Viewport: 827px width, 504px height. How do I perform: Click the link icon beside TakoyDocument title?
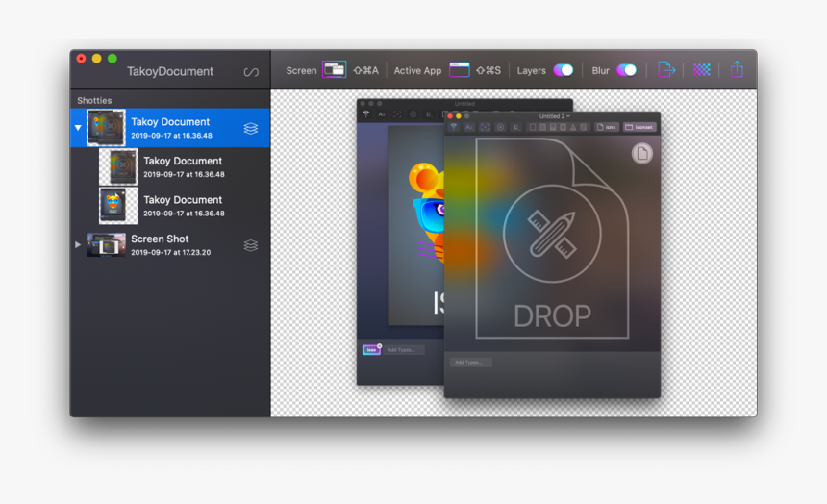pos(251,72)
